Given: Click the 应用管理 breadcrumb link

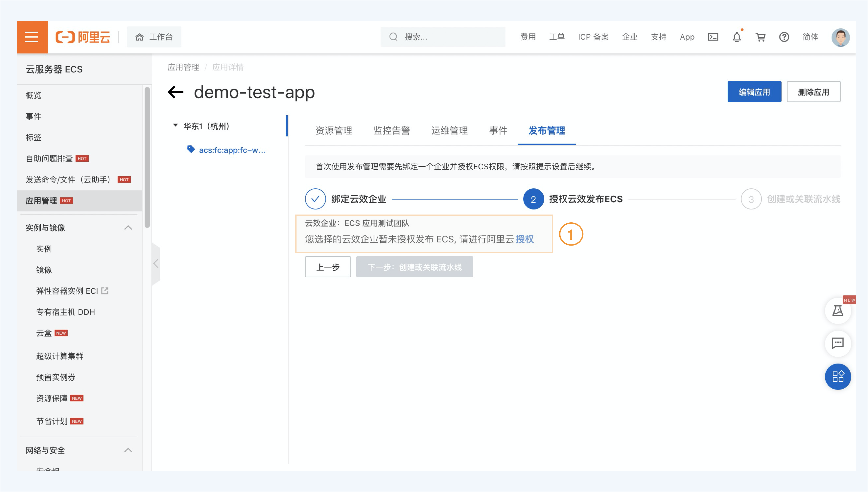Looking at the screenshot, I should coord(183,67).
